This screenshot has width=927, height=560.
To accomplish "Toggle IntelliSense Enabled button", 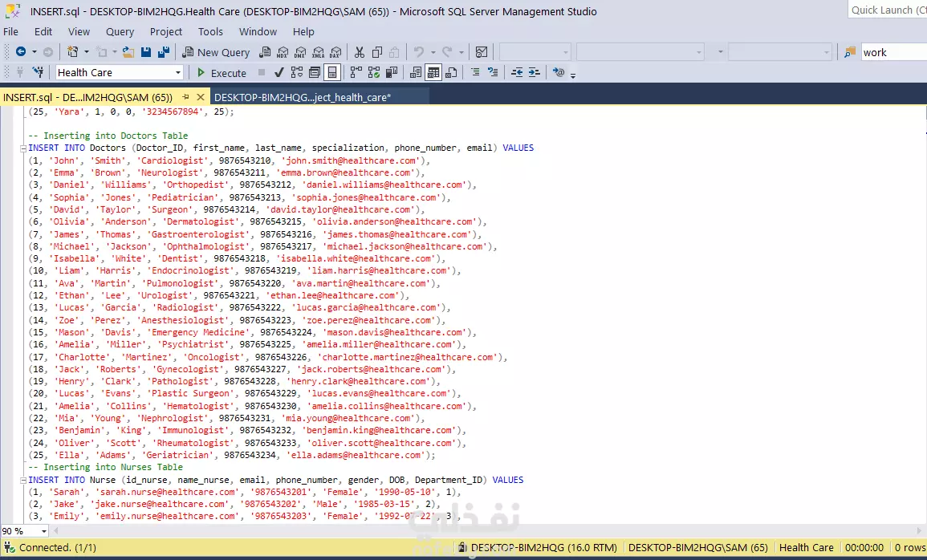I will [332, 72].
